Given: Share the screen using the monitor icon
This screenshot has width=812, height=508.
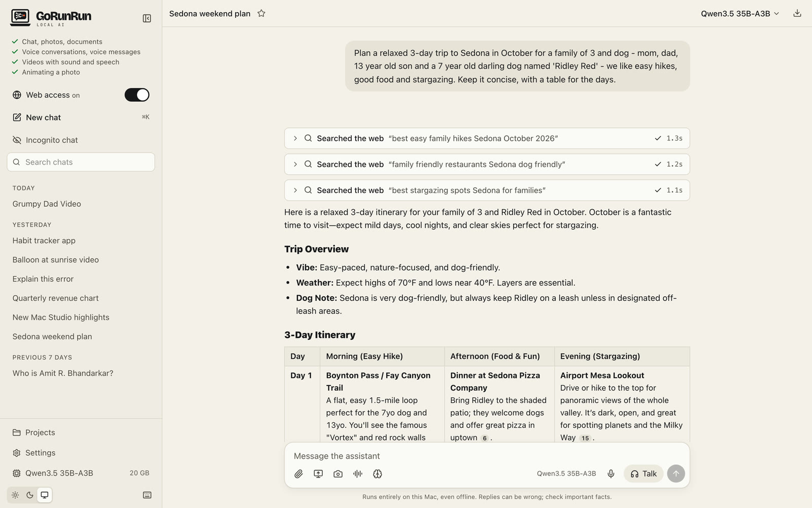Looking at the screenshot, I should (318, 474).
